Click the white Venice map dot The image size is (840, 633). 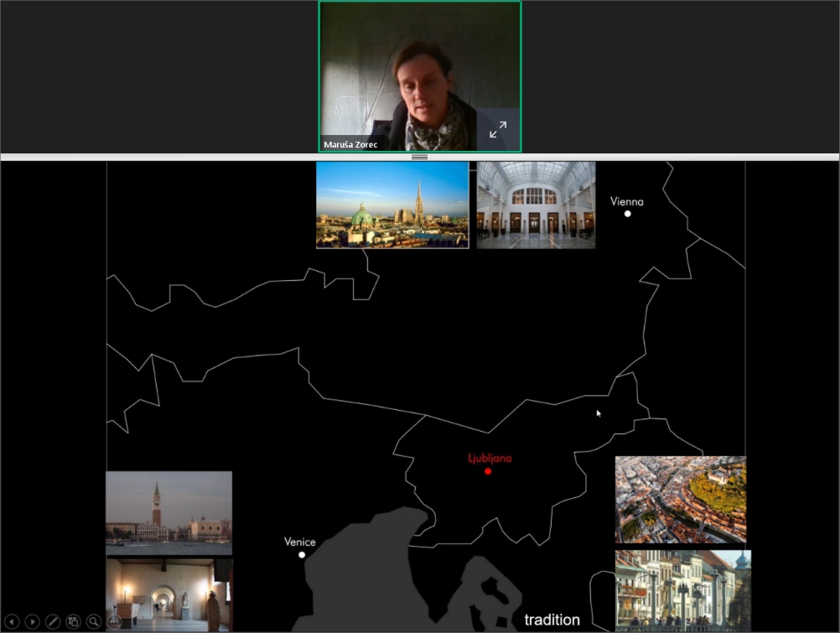point(302,555)
